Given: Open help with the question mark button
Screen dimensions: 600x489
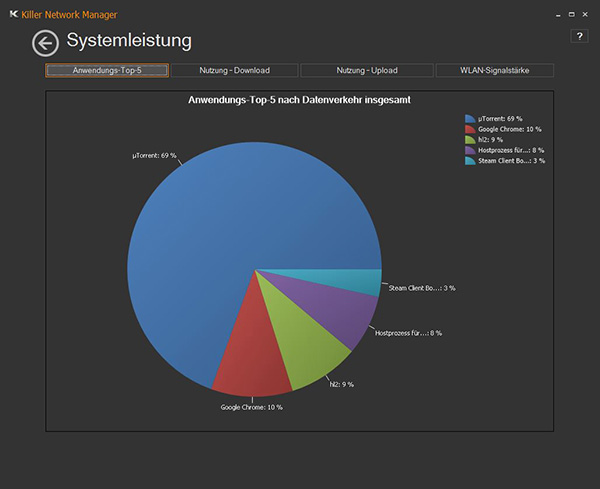Looking at the screenshot, I should 579,36.
